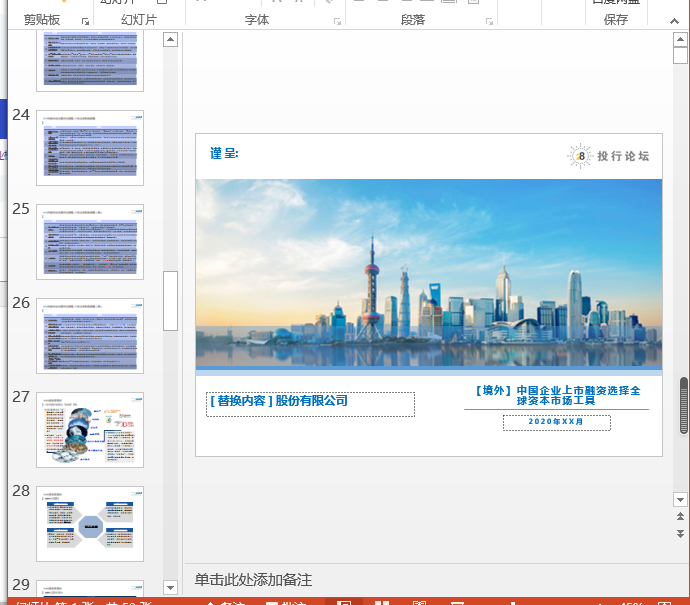Click thumbnail panel scroll-up arrow

tap(170, 40)
